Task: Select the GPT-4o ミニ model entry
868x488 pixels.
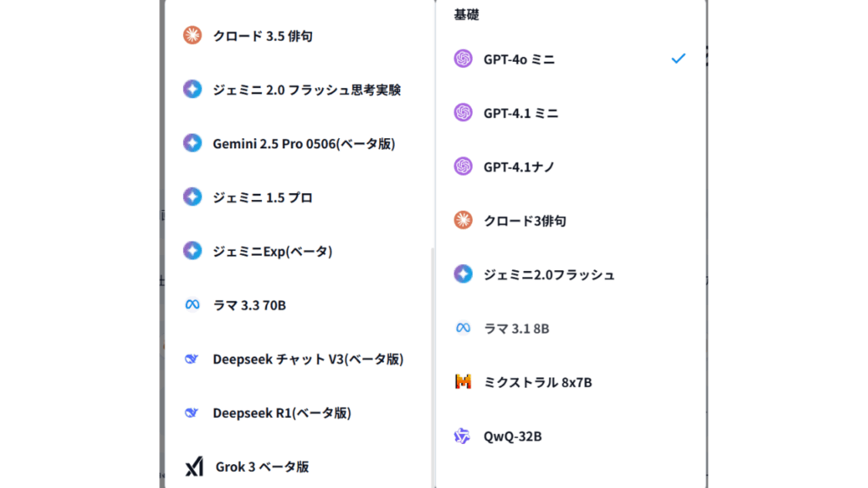Action: (x=520, y=59)
